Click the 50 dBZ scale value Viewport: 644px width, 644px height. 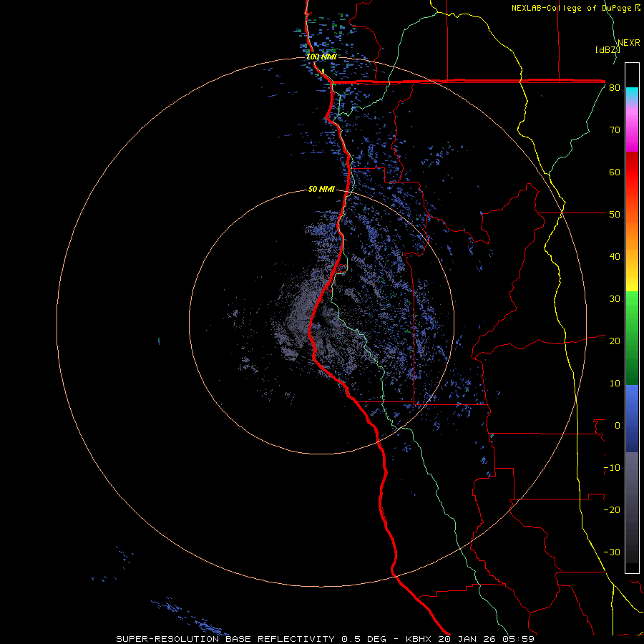click(x=615, y=215)
